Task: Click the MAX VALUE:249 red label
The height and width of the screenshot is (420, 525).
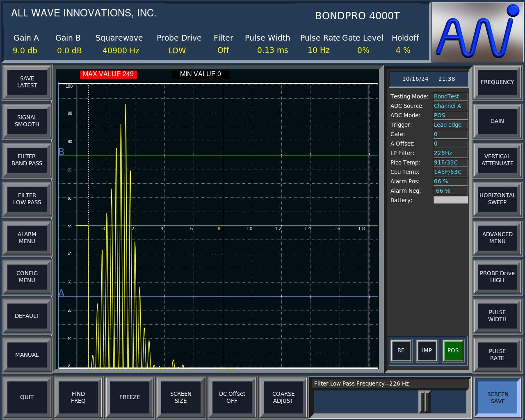Action: pyautogui.click(x=108, y=74)
